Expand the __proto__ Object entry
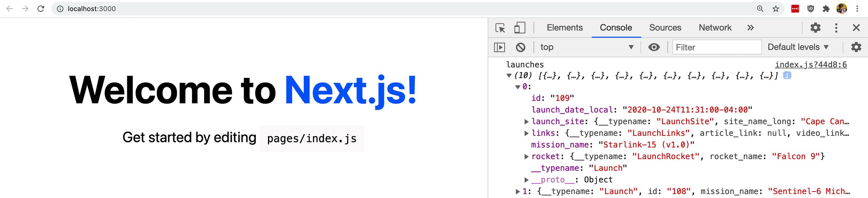The height and width of the screenshot is (198, 868). click(527, 180)
